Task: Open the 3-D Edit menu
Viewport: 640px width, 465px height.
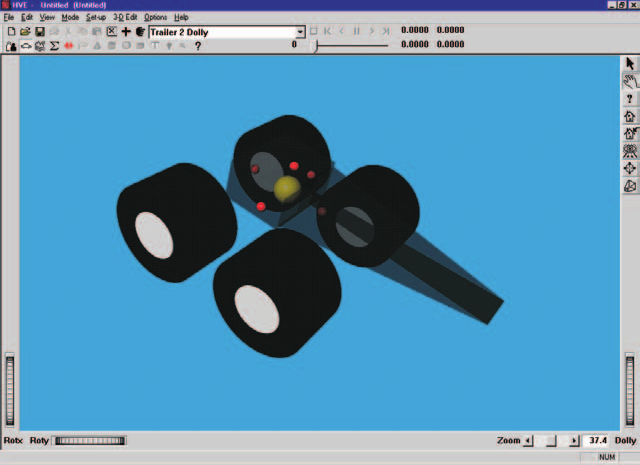Action: tap(125, 17)
